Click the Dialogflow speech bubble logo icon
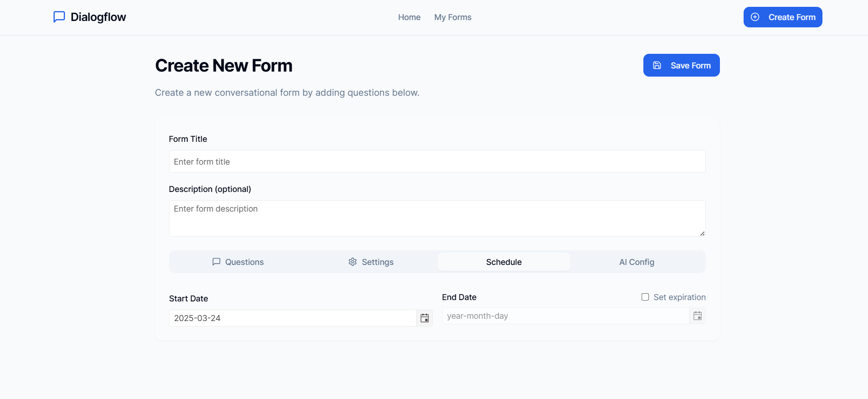The width and height of the screenshot is (868, 399). (59, 17)
